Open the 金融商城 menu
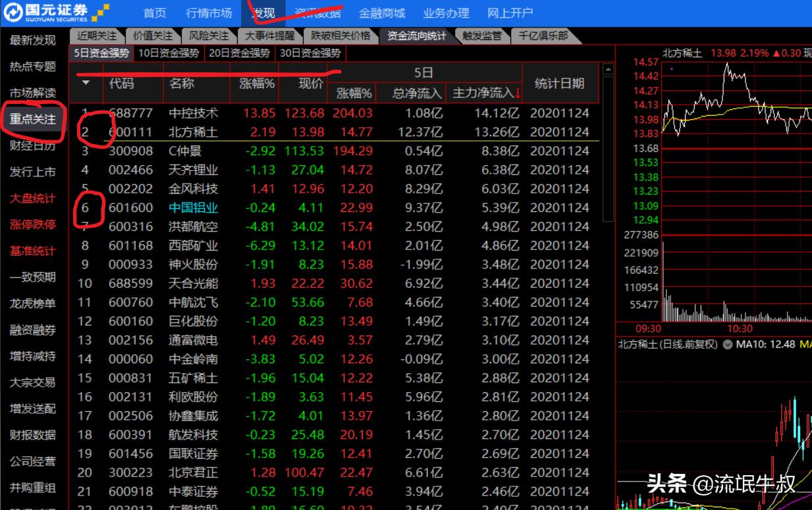 (382, 13)
